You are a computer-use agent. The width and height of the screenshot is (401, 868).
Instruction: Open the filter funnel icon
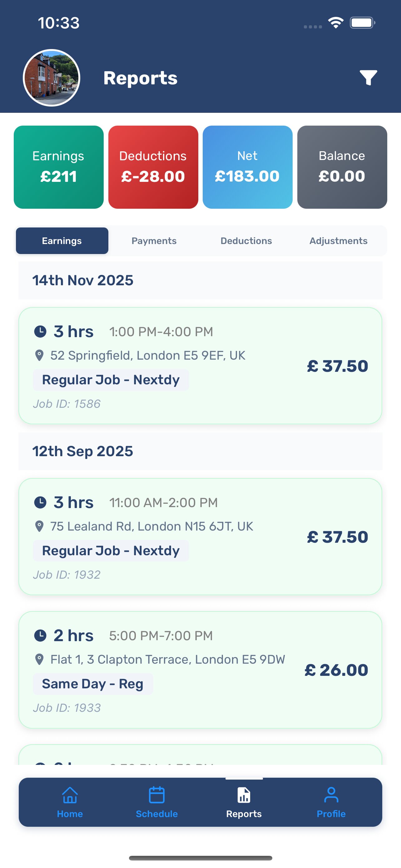tap(368, 78)
